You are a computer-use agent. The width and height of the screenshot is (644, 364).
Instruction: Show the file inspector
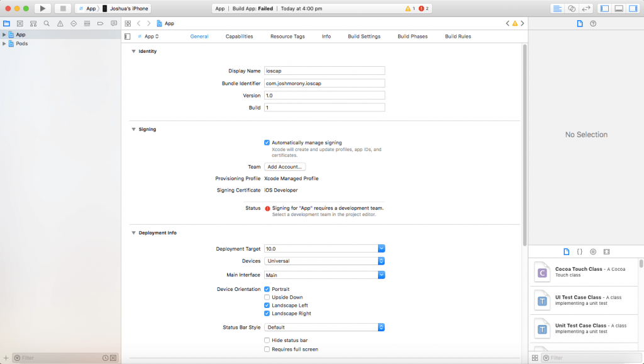click(x=579, y=23)
